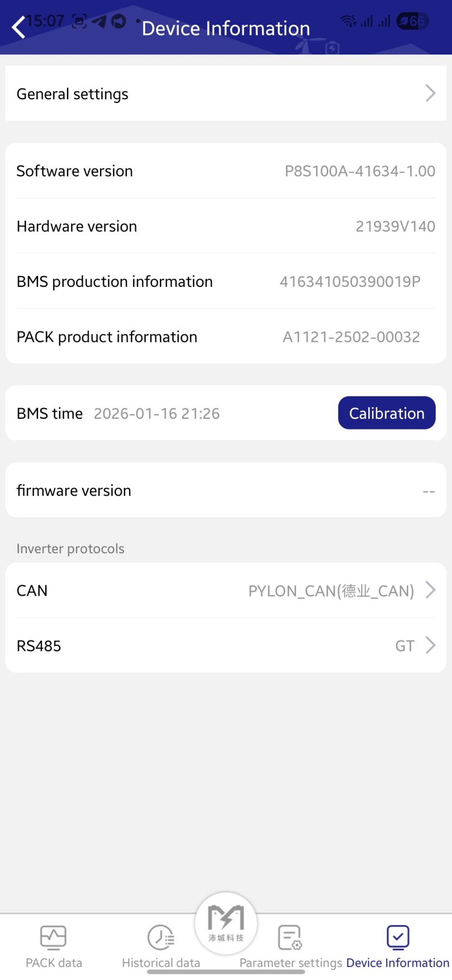The height and width of the screenshot is (980, 452).
Task: Tap the BMS time value
Action: 157,414
